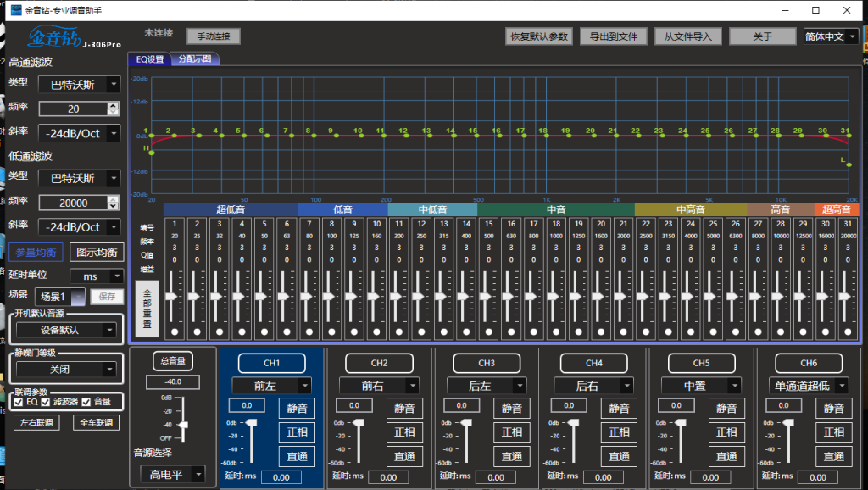Toggle CH2 正相 phase button

[x=404, y=432]
